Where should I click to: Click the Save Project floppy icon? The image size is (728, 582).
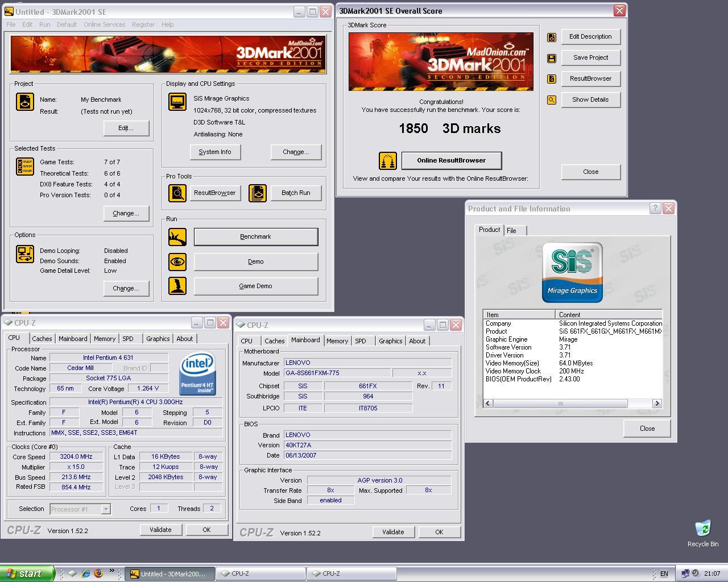pyautogui.click(x=552, y=59)
